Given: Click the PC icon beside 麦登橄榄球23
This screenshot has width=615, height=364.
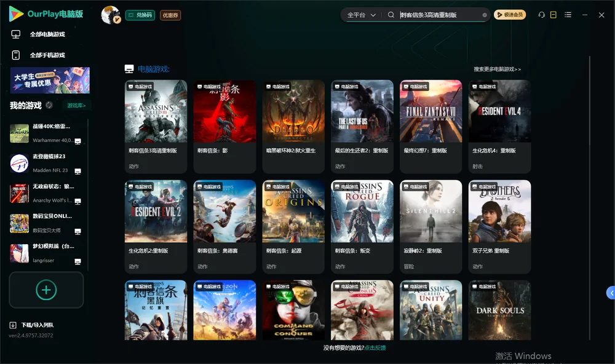Looking at the screenshot, I should [x=77, y=171].
